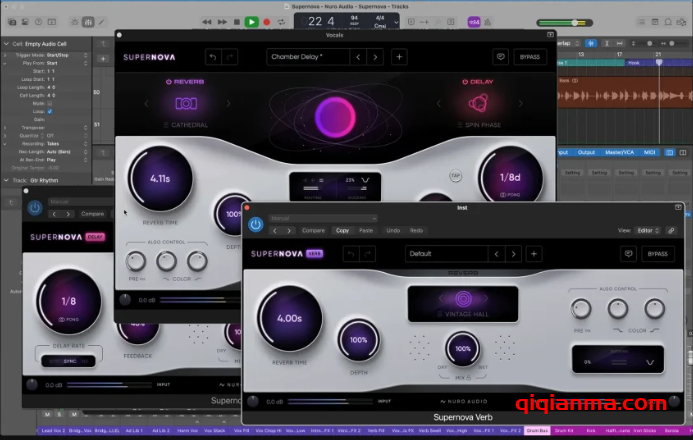Click the 4.00s Reverb Time knob in Verb

click(289, 319)
